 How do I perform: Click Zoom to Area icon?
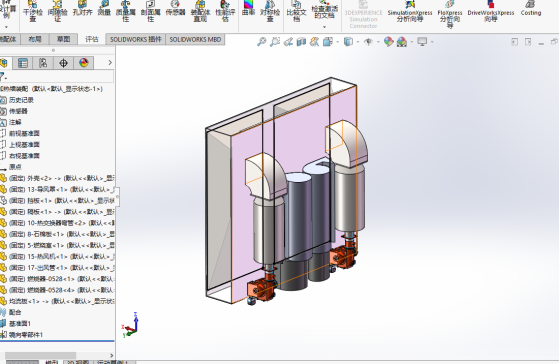(x=275, y=42)
